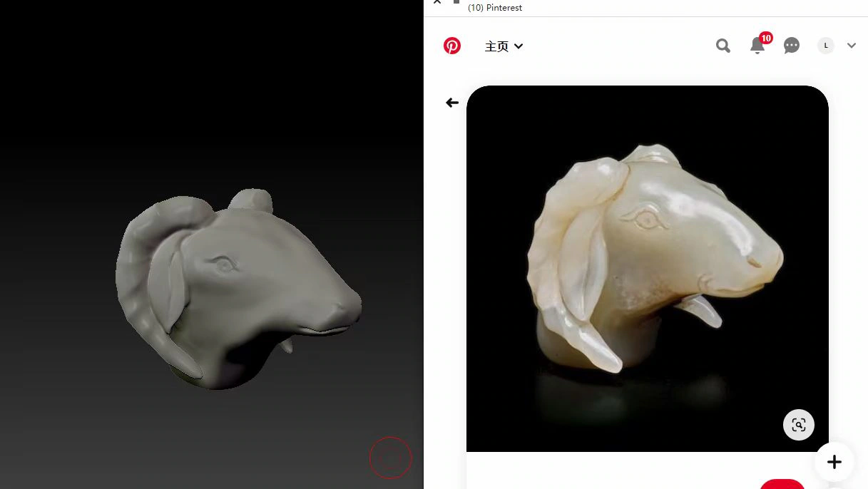Go back using the left arrow
868x489 pixels.
(452, 103)
